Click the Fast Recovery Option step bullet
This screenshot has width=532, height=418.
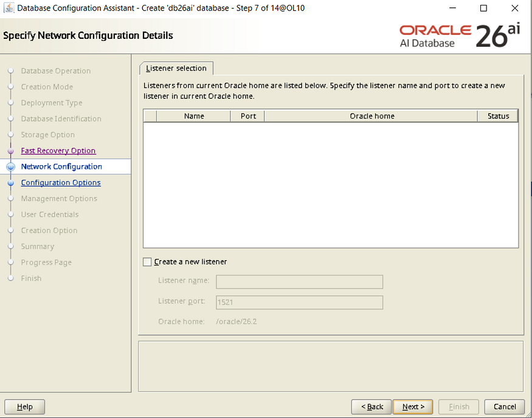point(11,151)
